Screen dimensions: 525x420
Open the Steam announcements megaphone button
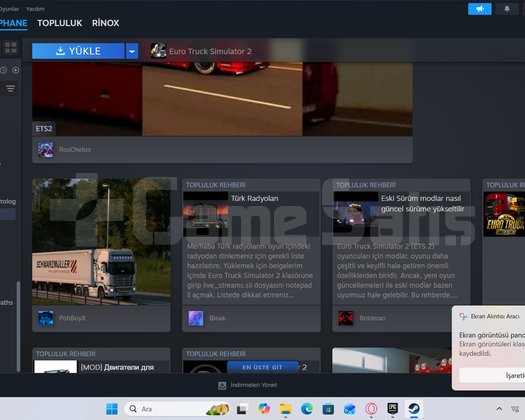click(x=479, y=9)
